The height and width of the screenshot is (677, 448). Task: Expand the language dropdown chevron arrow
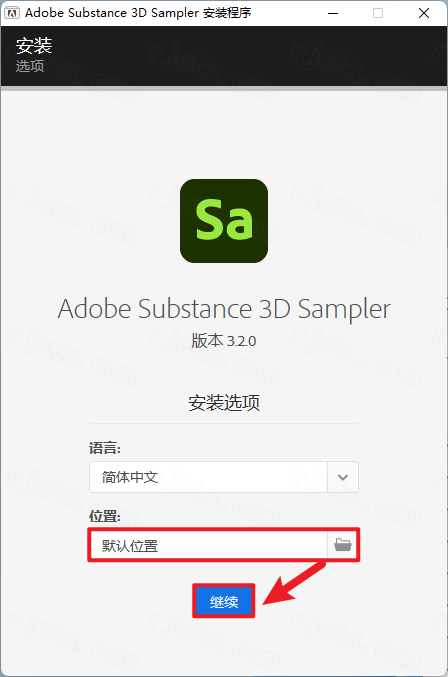343,477
